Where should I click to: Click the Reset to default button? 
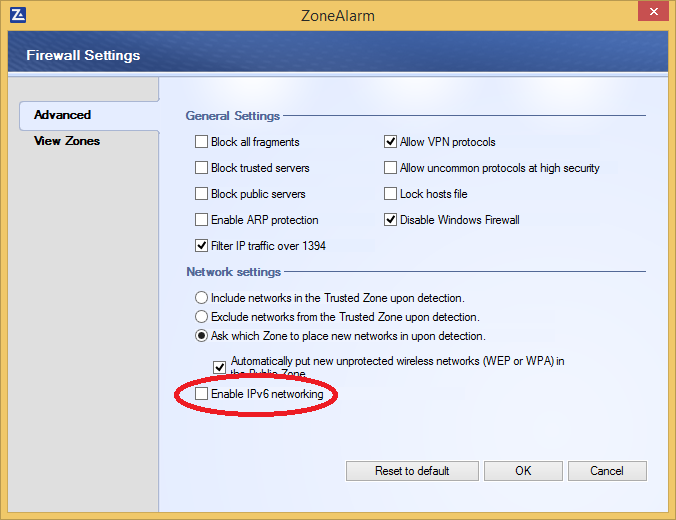[x=412, y=471]
